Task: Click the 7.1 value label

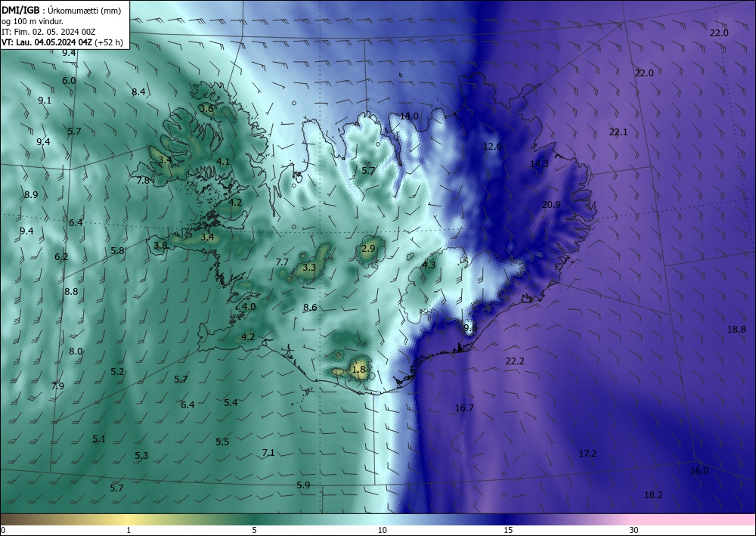Action: pos(268,452)
